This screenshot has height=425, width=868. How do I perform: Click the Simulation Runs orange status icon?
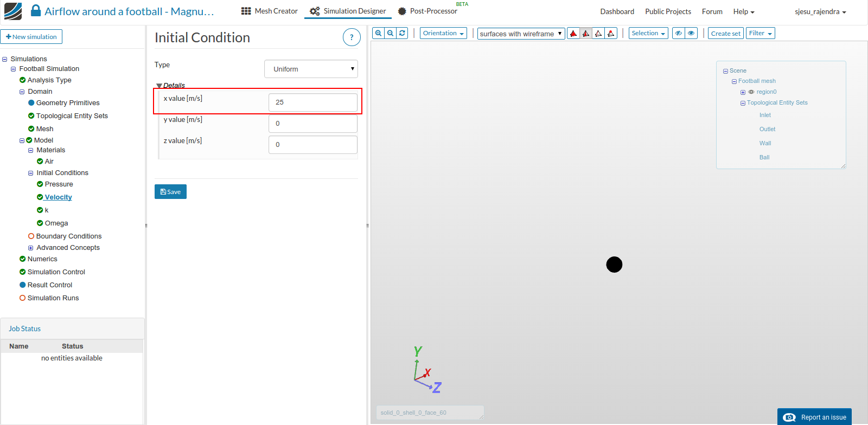click(22, 298)
